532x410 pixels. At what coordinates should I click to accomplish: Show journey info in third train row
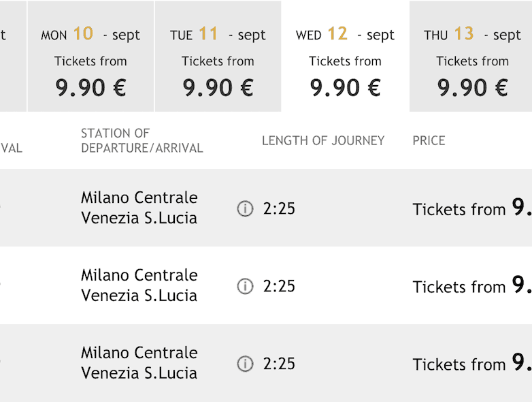(245, 364)
